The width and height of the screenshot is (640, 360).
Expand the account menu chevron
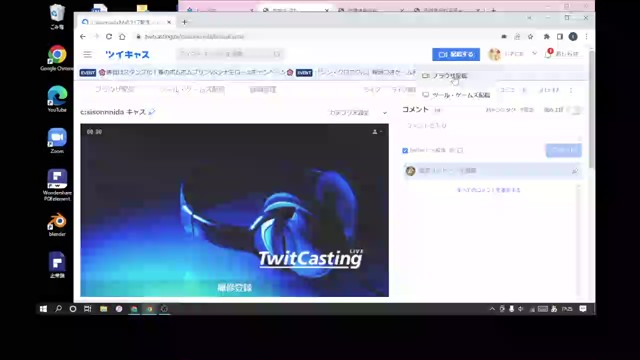pos(534,54)
